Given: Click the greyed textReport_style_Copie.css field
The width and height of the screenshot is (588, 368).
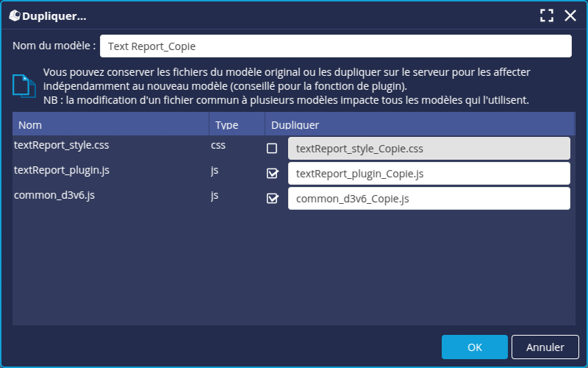Looking at the screenshot, I should (429, 149).
